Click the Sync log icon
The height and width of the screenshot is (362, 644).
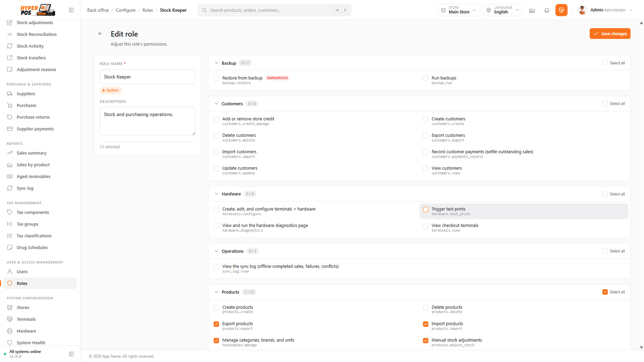pos(10,188)
